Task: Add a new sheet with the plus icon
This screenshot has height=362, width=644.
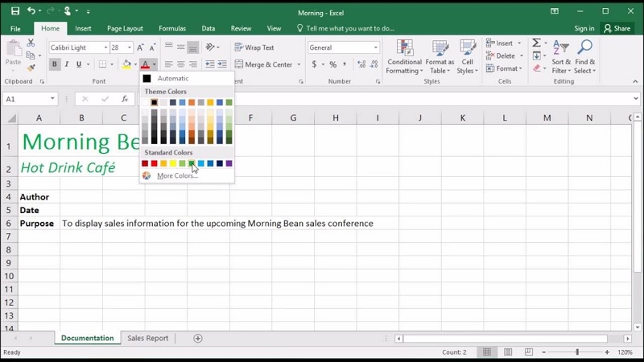Action: (198, 339)
